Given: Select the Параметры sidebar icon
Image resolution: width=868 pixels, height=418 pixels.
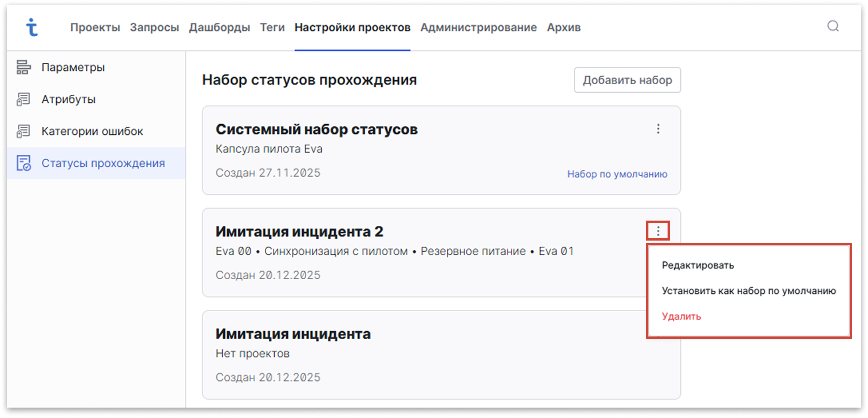Looking at the screenshot, I should pyautogui.click(x=23, y=67).
